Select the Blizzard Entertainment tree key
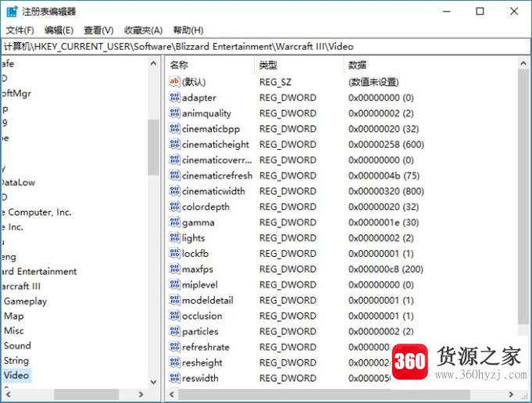The image size is (532, 403). [38, 271]
